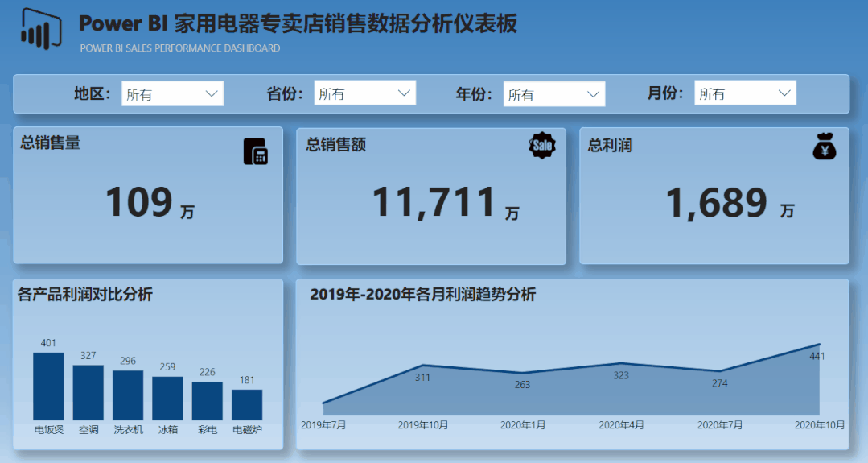Image resolution: width=868 pixels, height=463 pixels.
Task: Select the 电磁炉 bar showing 181
Action: coord(247,405)
